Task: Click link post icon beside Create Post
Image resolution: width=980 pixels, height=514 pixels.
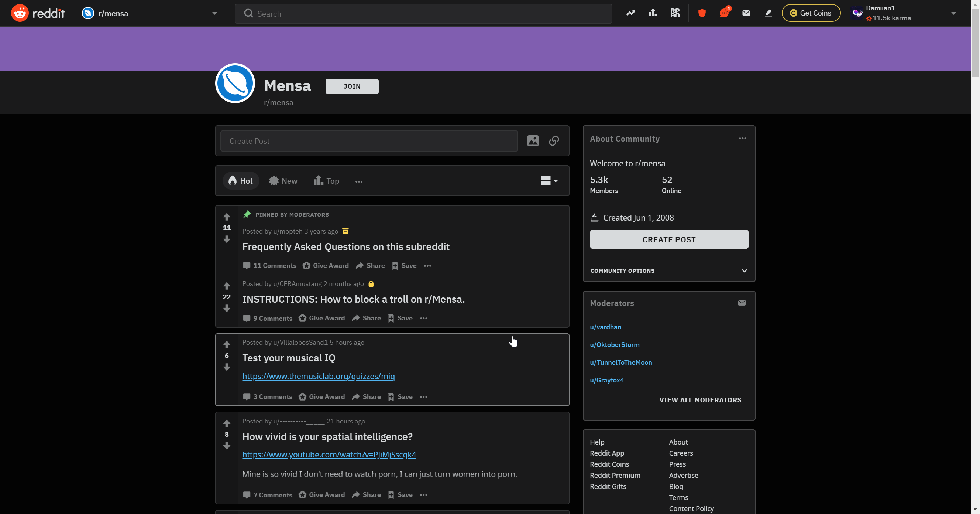Action: point(554,141)
